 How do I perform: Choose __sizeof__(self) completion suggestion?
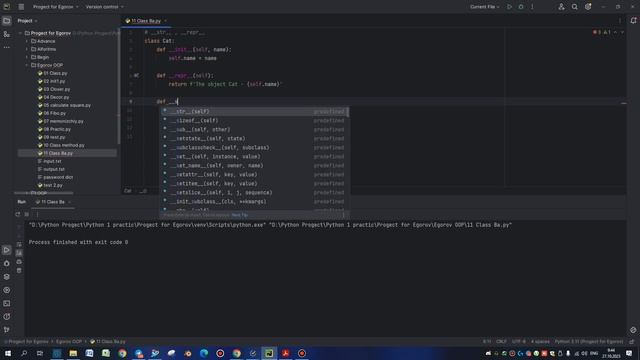click(254, 120)
